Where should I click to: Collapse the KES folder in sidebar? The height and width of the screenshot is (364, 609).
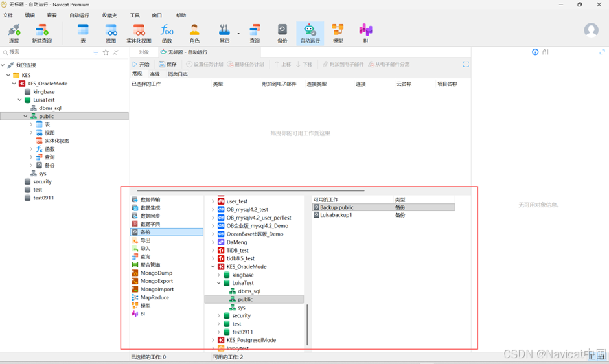point(8,75)
